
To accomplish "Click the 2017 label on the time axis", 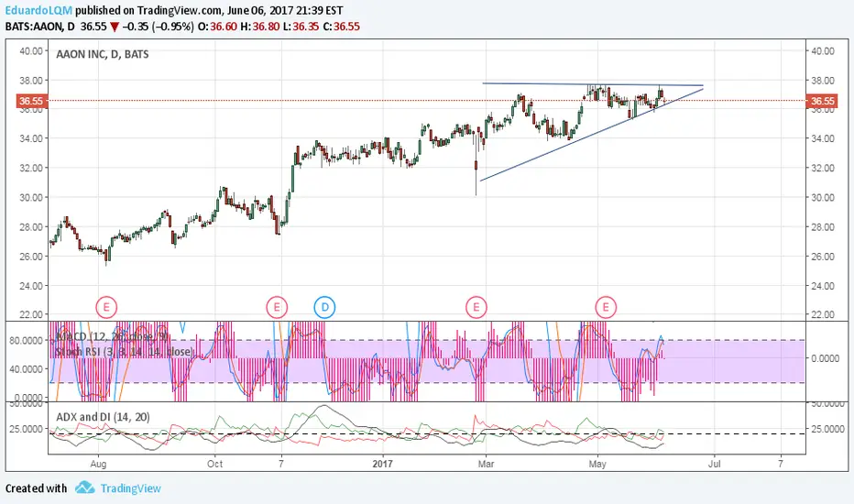I will pos(383,464).
